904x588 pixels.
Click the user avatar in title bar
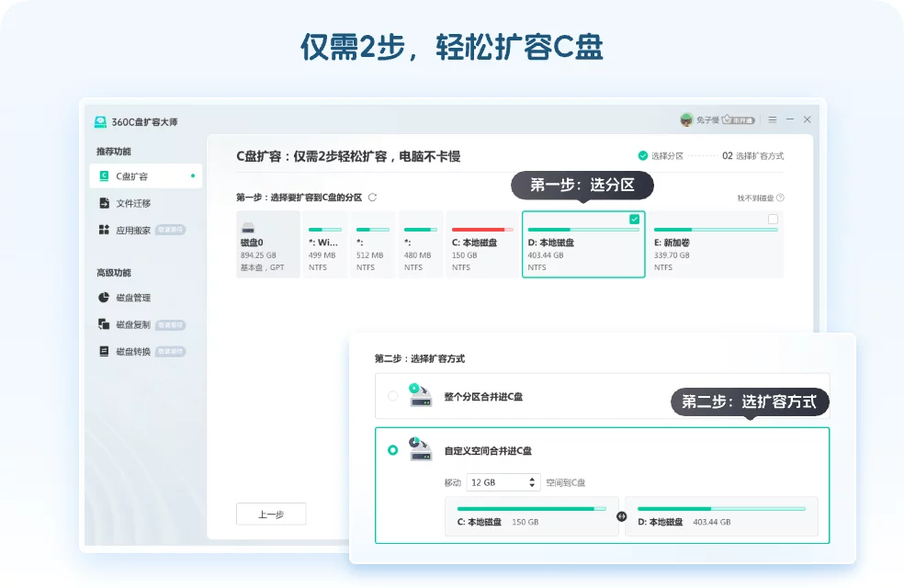pyautogui.click(x=686, y=119)
